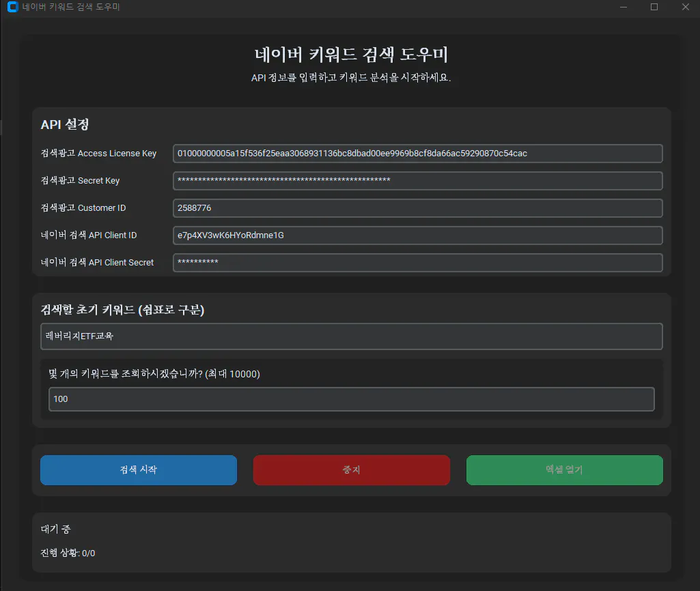Maximize the application window
The height and width of the screenshot is (591, 700).
coord(654,7)
